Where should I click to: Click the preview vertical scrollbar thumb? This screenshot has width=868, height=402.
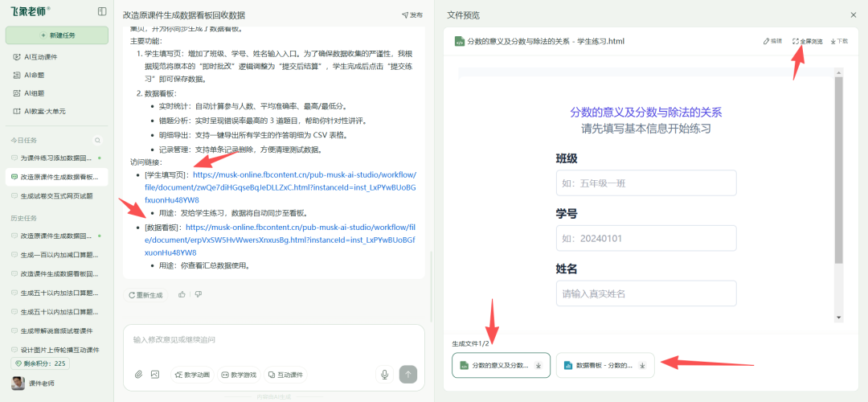pos(838,170)
